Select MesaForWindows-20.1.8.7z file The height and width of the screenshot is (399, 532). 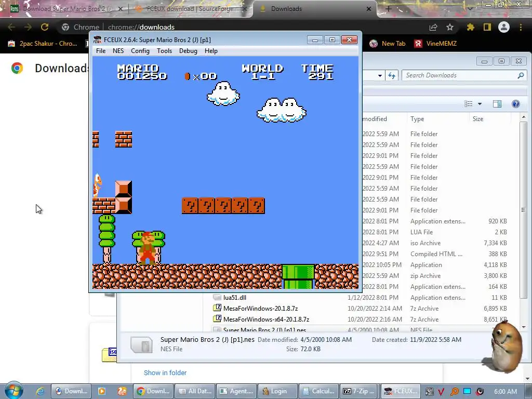pos(261,309)
